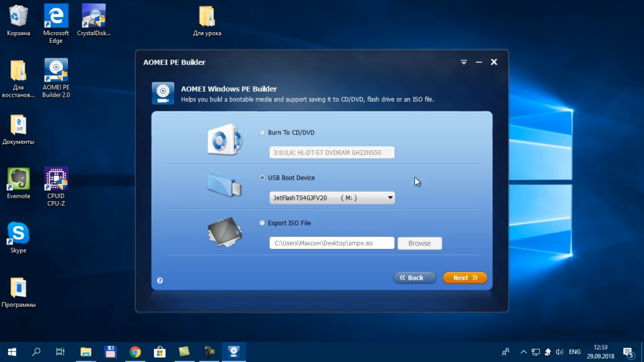Open Task View on the taskbar

click(60, 352)
